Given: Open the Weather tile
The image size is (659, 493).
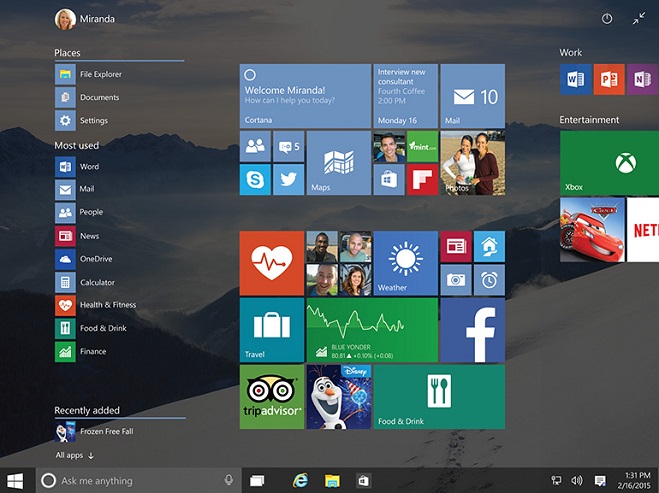Looking at the screenshot, I should (x=406, y=263).
